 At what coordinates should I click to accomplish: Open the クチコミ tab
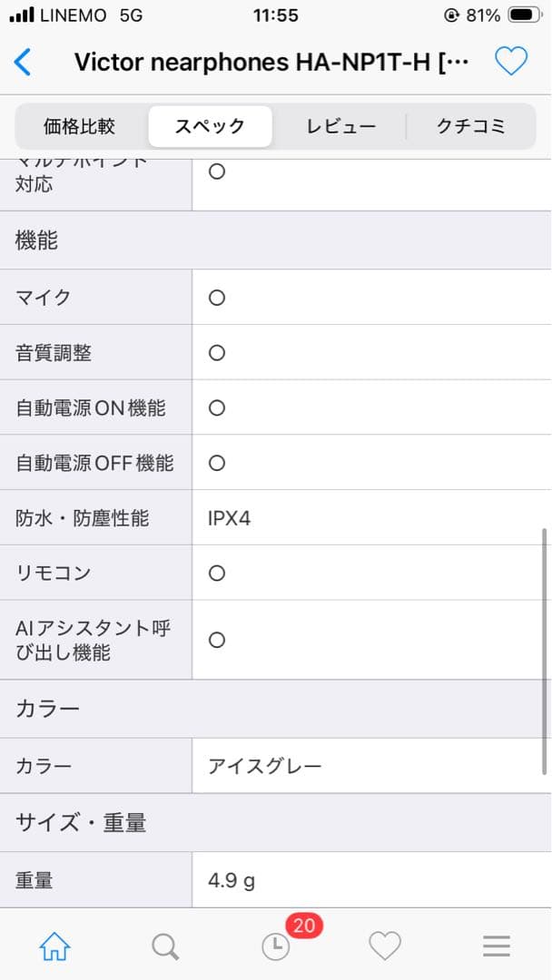click(471, 126)
